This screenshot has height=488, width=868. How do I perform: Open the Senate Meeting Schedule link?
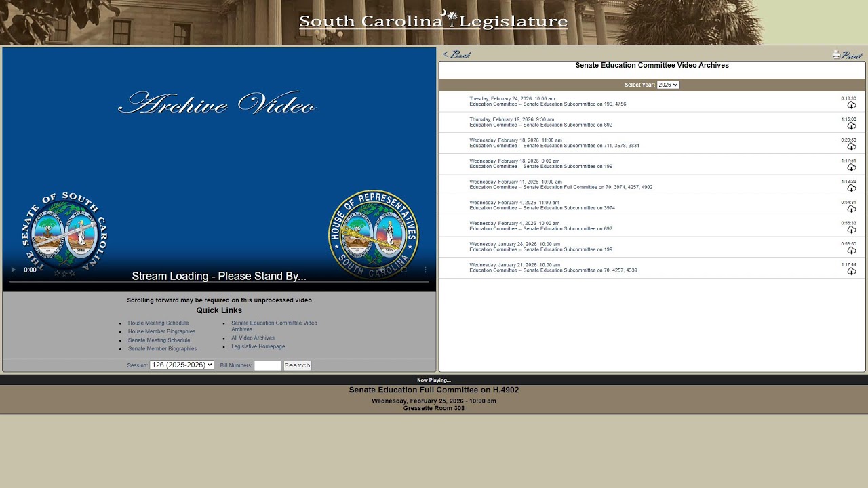coord(159,340)
